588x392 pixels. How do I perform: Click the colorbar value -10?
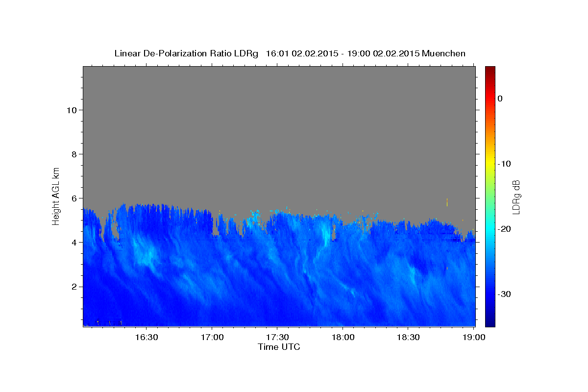coord(504,164)
